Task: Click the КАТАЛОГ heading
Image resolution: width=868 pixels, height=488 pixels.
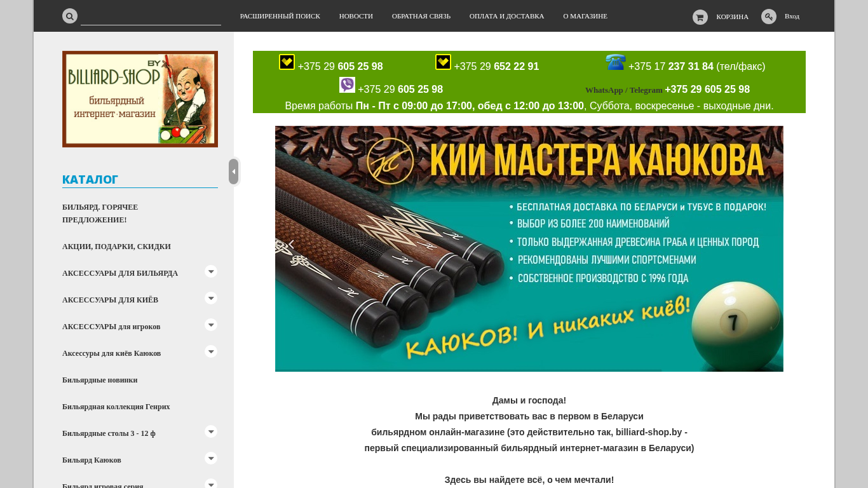Action: click(x=90, y=180)
